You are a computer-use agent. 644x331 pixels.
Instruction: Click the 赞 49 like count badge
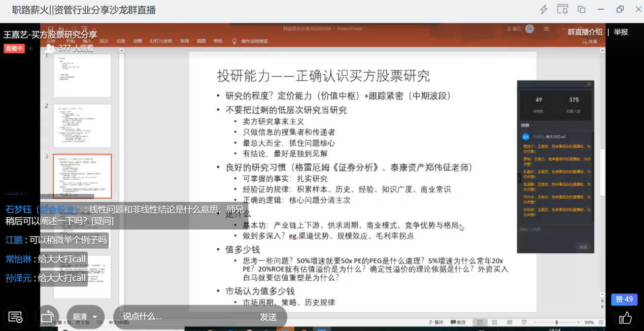coord(624,299)
